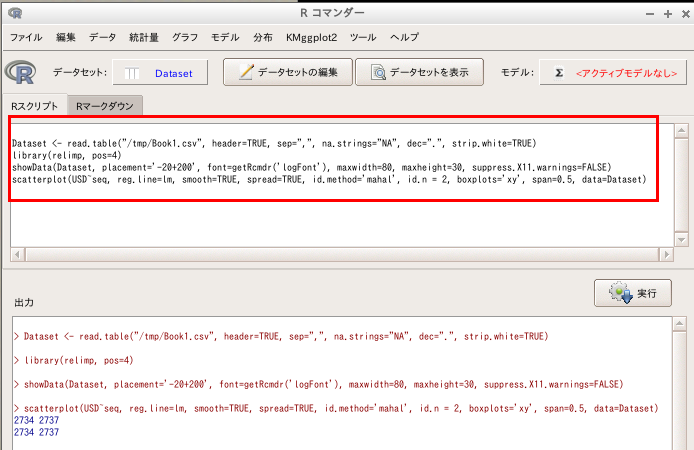Open the KMggplot2 menu
Screen dimensions: 694x450
(311, 38)
